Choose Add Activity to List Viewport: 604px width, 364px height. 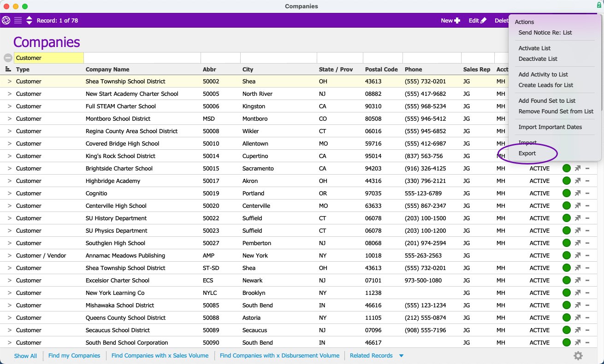tap(543, 75)
